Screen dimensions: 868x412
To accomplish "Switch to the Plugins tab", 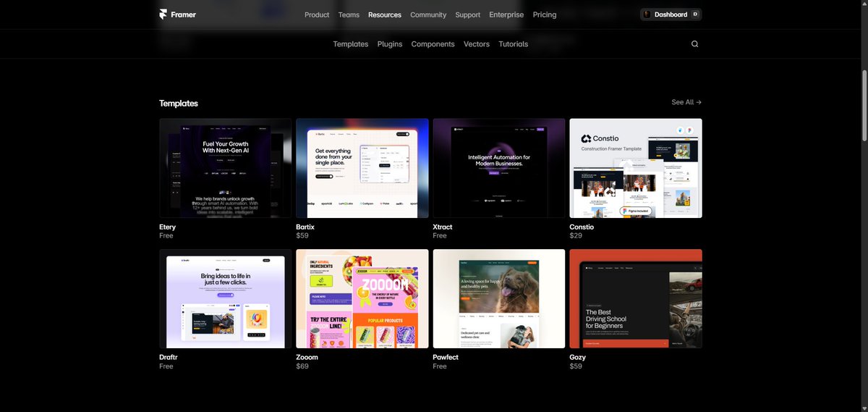I will [x=390, y=44].
